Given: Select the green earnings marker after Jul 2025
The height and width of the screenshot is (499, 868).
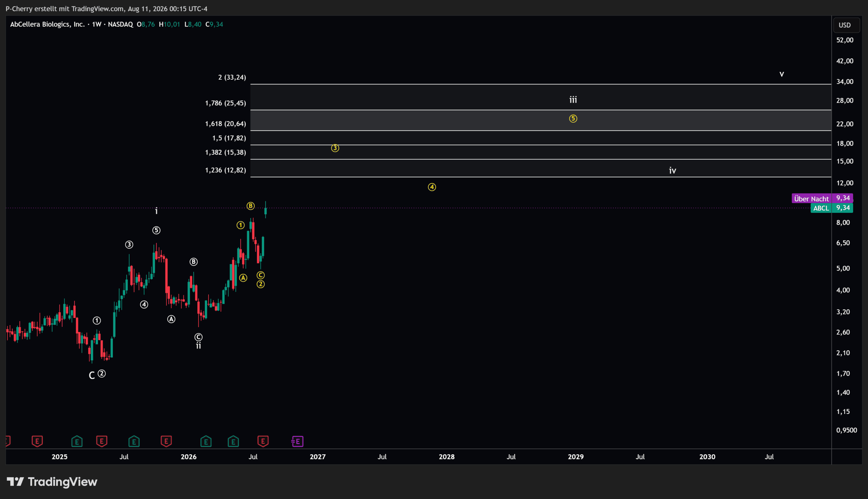Looking at the screenshot, I should pos(134,441).
